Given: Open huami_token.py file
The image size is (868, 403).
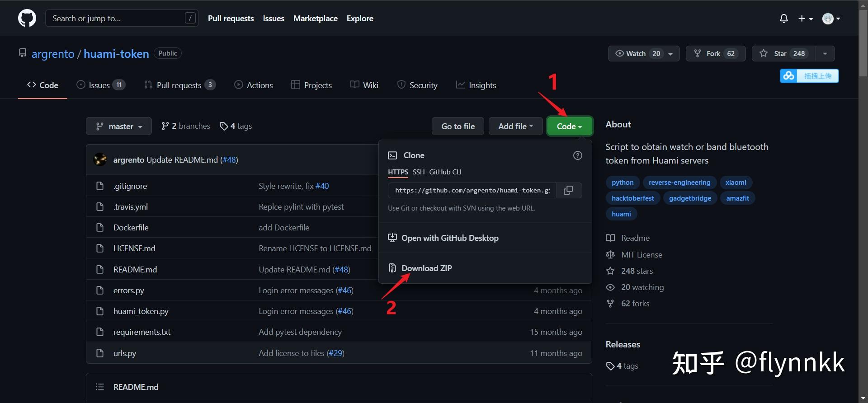Looking at the screenshot, I should [x=141, y=311].
